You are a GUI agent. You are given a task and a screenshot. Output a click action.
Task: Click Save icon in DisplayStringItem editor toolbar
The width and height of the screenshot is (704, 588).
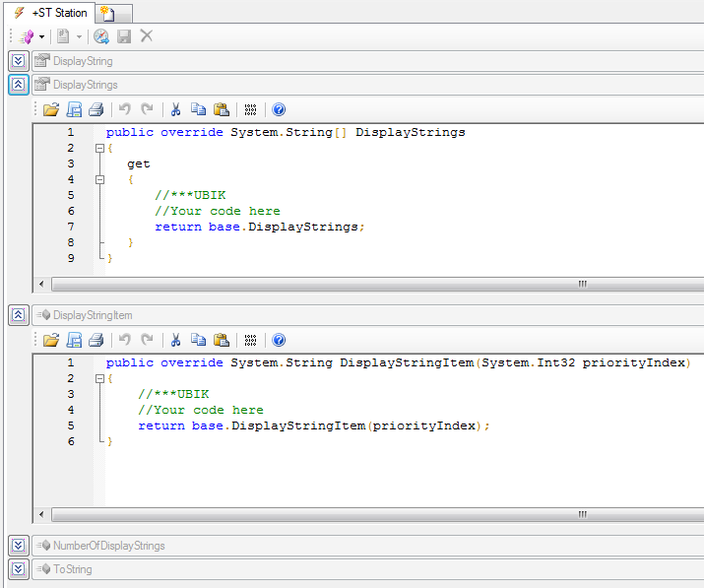tap(74, 340)
